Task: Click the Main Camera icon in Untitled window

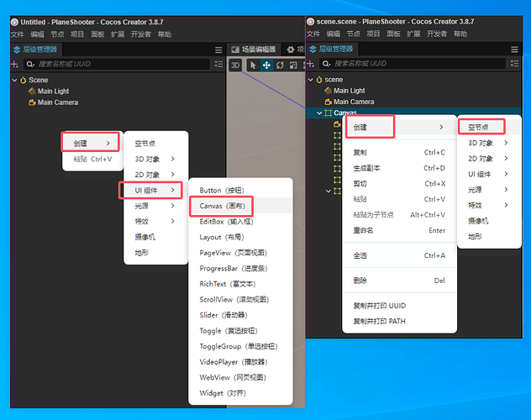Action: pyautogui.click(x=32, y=102)
